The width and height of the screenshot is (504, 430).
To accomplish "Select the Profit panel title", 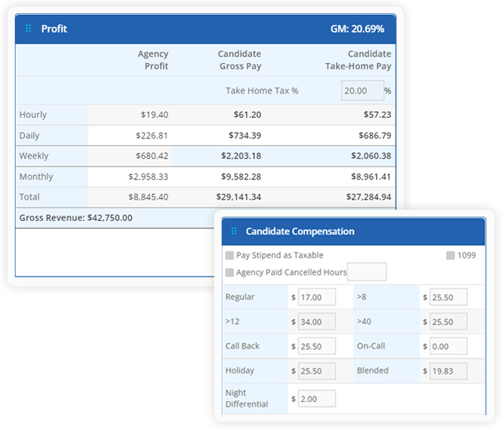I will (x=54, y=29).
